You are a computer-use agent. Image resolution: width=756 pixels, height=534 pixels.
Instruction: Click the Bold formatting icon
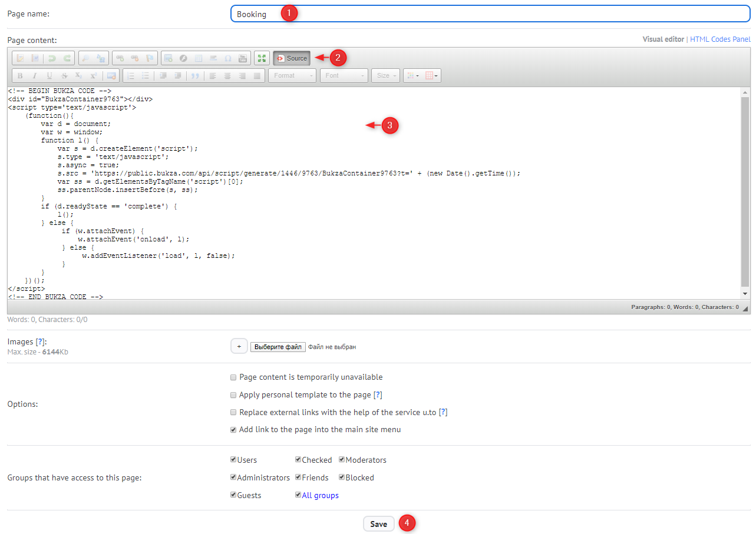(20, 76)
